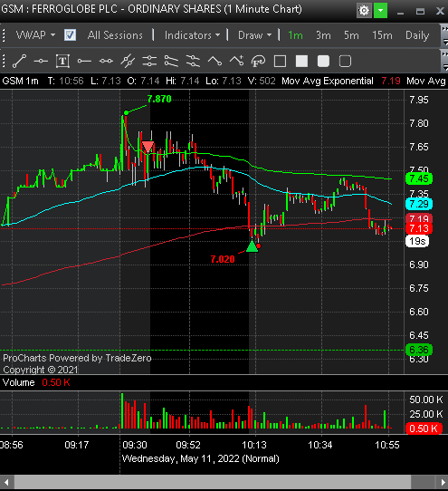Switch to the 5m timeframe

(x=351, y=35)
